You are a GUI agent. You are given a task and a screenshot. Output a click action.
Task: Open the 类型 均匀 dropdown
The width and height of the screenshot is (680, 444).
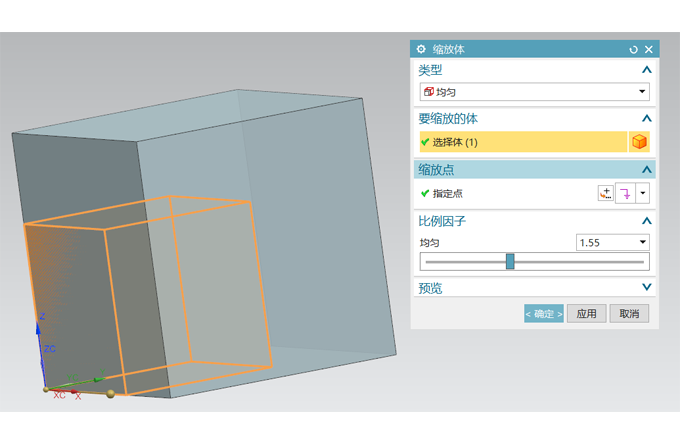click(x=642, y=92)
